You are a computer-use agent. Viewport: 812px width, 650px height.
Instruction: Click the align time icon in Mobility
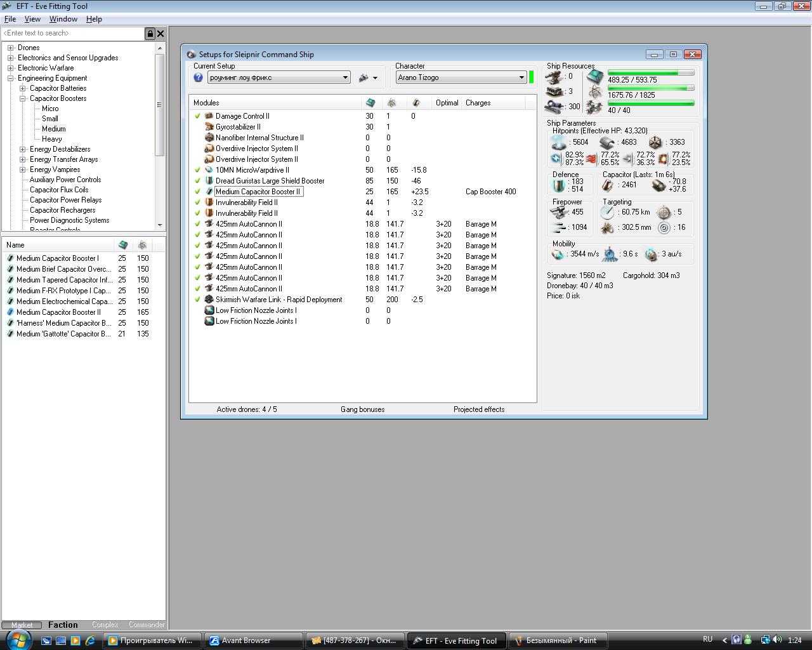(610, 254)
